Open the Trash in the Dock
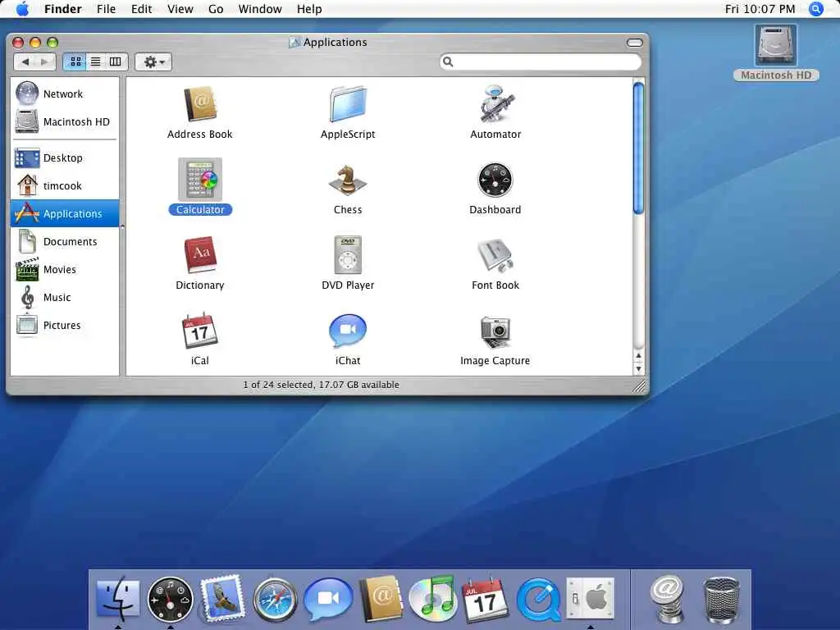Viewport: 840px width, 630px height. click(x=721, y=600)
